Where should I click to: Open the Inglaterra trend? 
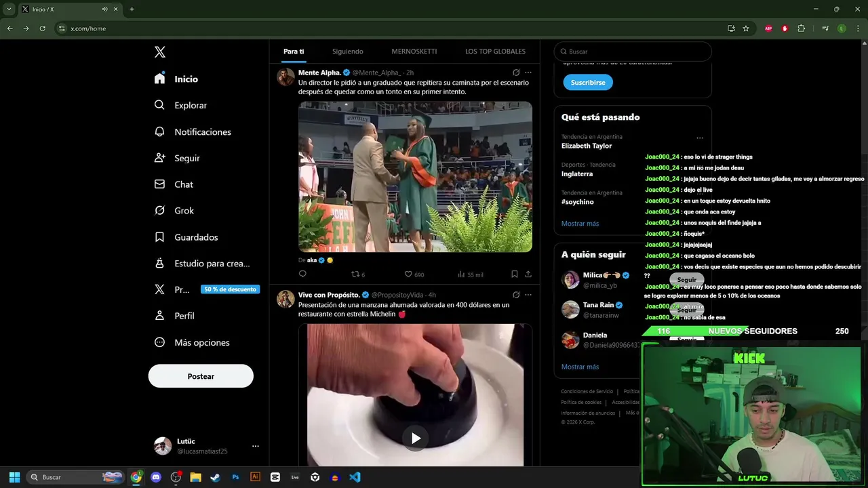point(577,174)
